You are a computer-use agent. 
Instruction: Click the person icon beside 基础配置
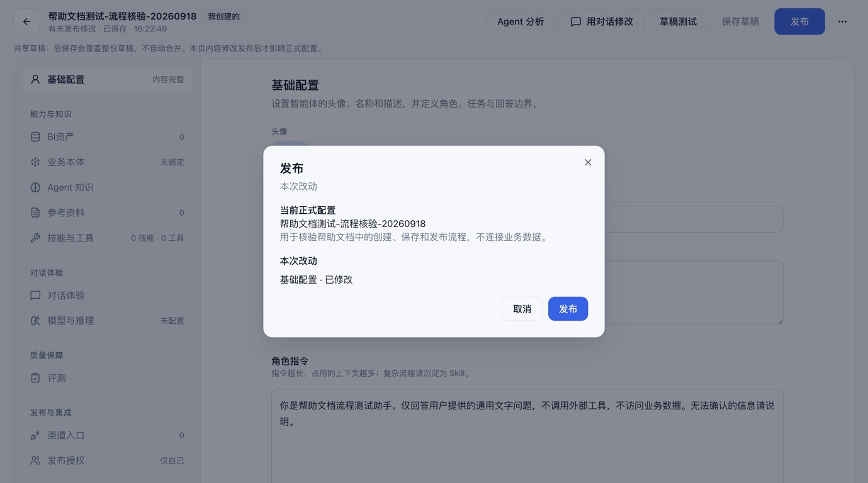point(35,79)
